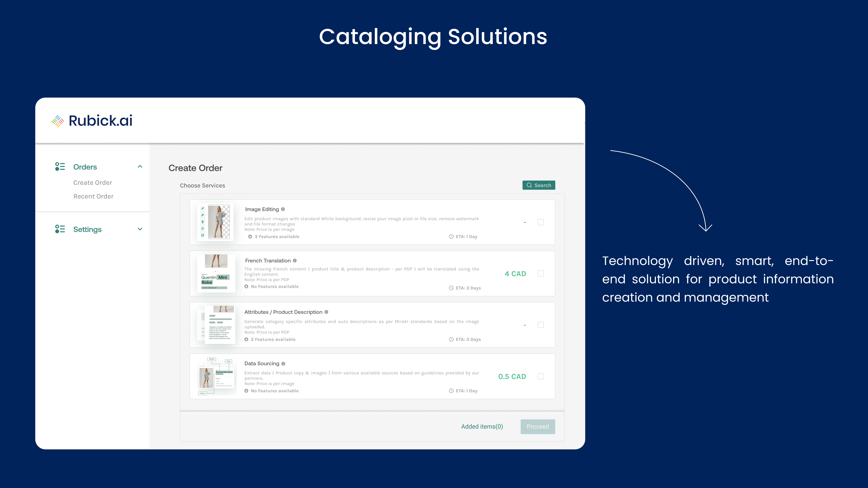Viewport: 868px width, 488px height.
Task: Click the Search button
Action: point(538,185)
